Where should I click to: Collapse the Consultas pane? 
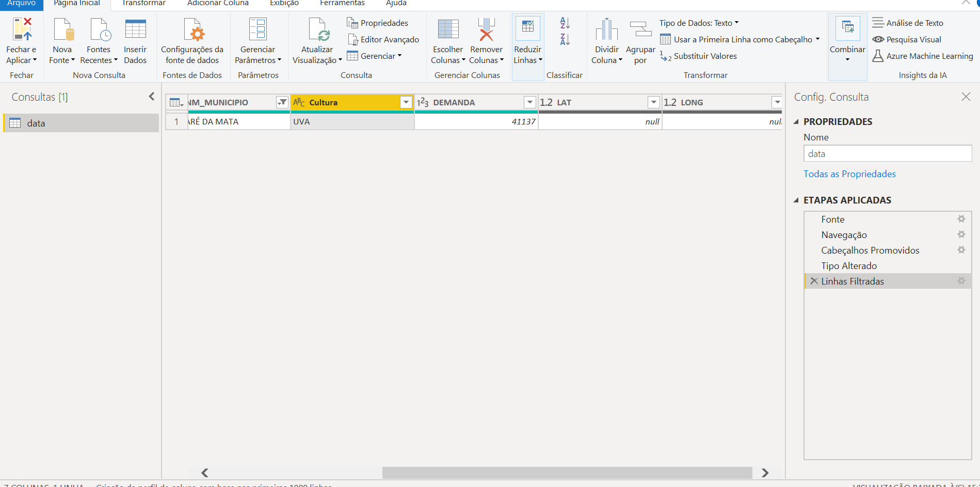151,97
